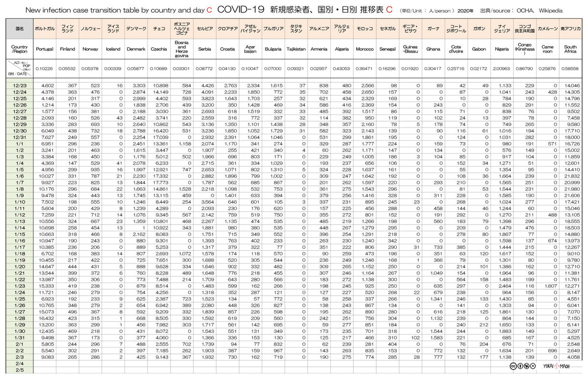Select the 'Croatia' column header
Image resolution: width=588 pixels, height=377 pixels.
227,50
